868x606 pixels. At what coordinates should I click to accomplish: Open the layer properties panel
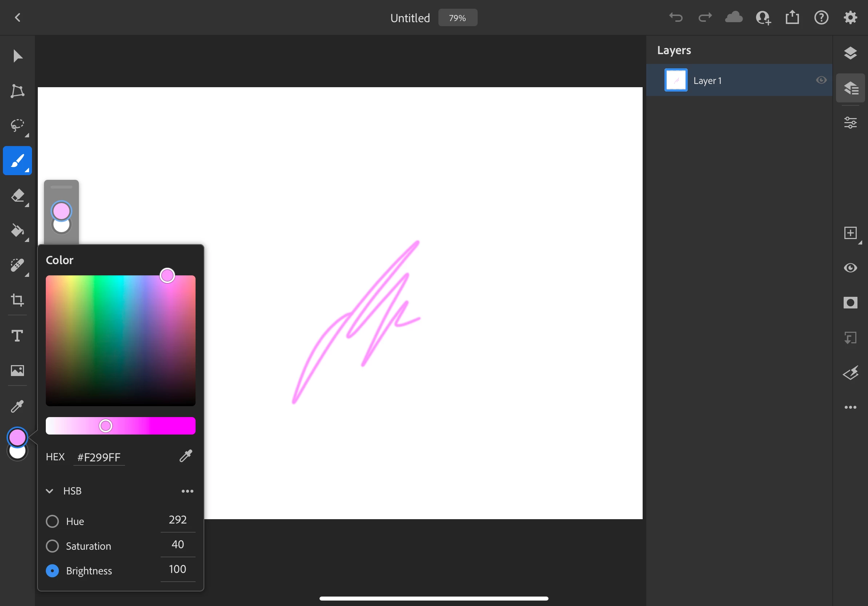coord(850,123)
